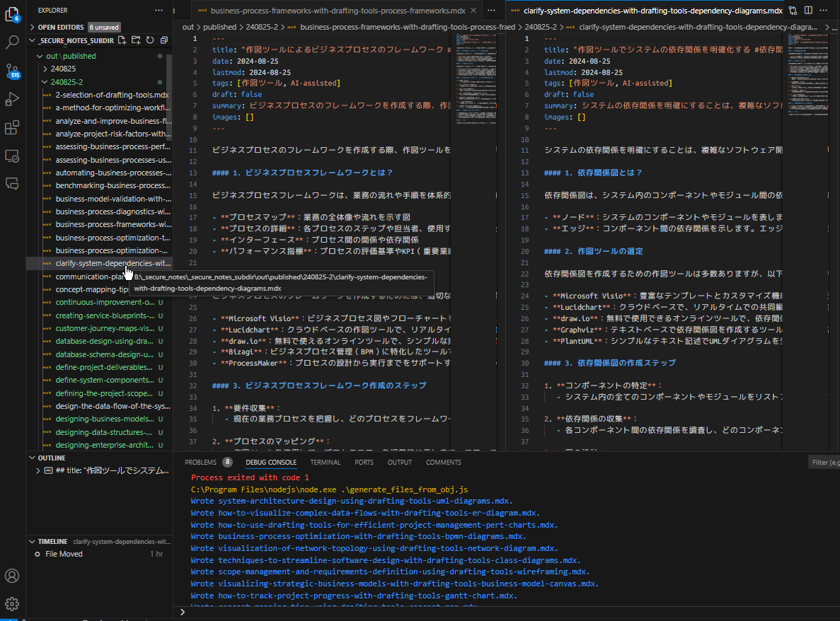Collapse the OUTLINE section
This screenshot has width=840, height=621.
point(51,458)
